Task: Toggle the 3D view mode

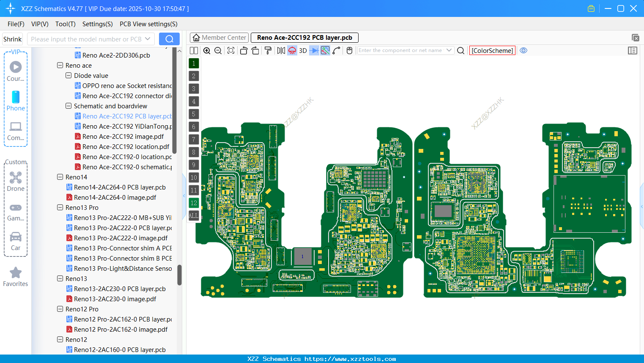Action: click(303, 51)
